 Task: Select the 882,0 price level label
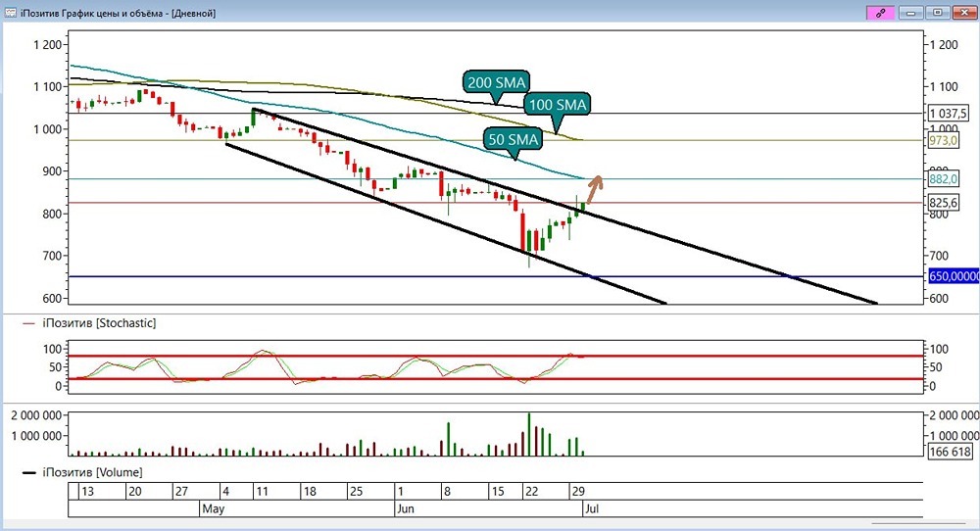click(x=943, y=179)
